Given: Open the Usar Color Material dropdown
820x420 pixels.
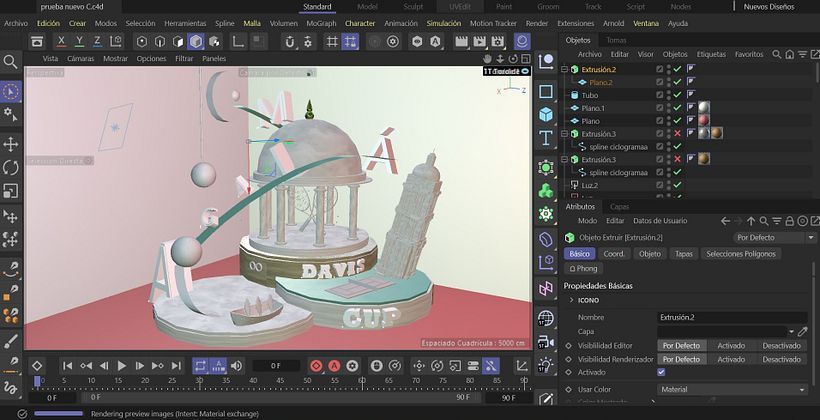Looking at the screenshot, I should point(732,390).
